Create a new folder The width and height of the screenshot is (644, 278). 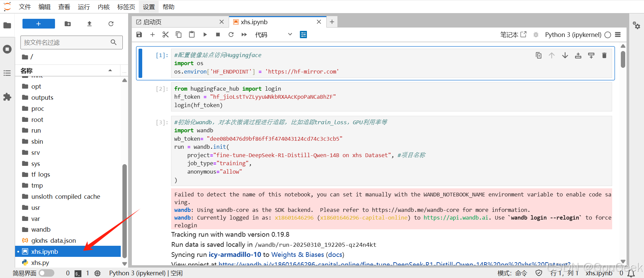(68, 24)
